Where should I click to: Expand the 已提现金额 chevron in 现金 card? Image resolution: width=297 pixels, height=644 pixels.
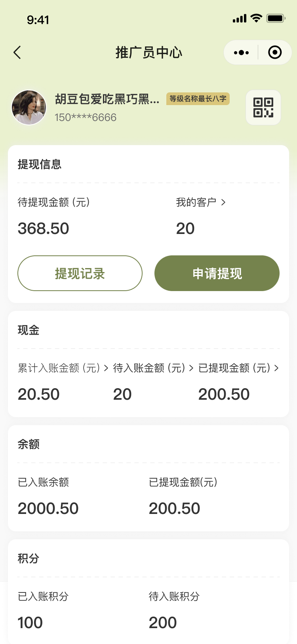click(x=276, y=368)
